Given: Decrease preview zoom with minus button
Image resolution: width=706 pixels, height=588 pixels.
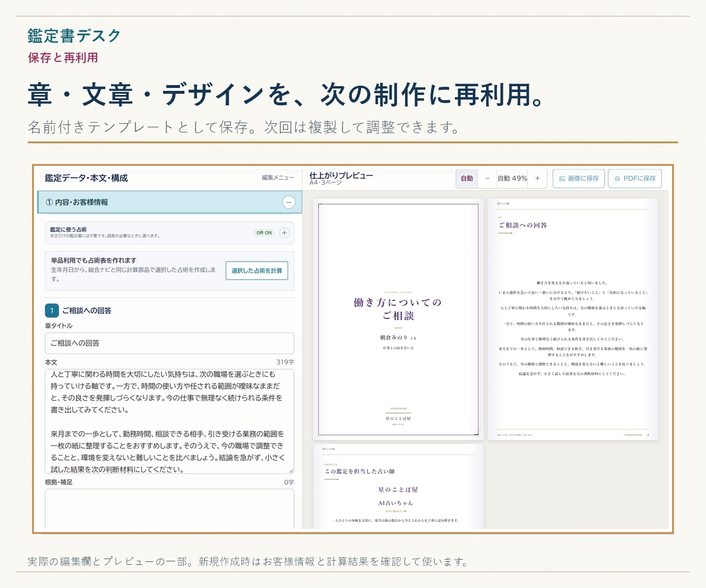Looking at the screenshot, I should click(487, 178).
